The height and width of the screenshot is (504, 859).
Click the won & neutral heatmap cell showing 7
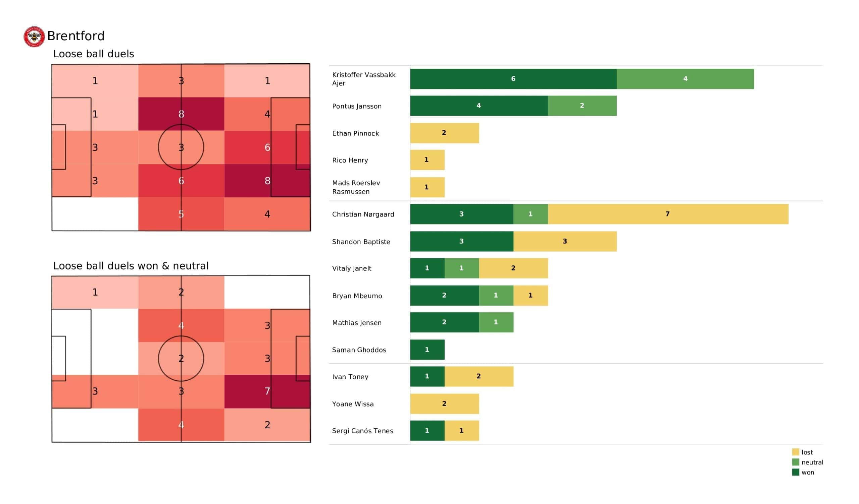267,391
